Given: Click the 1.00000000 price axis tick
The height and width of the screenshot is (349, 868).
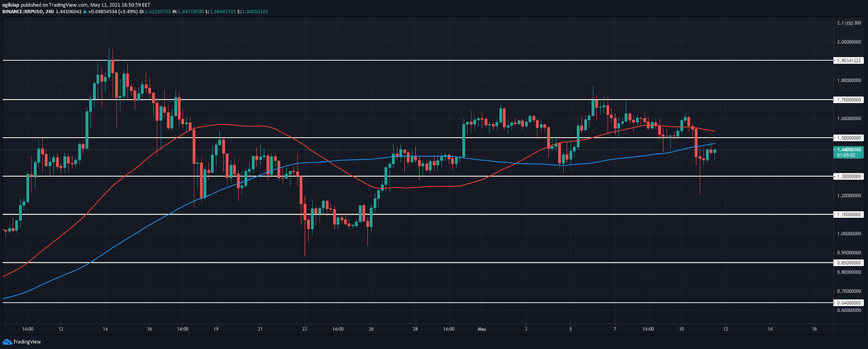Looking at the screenshot, I should (x=849, y=234).
